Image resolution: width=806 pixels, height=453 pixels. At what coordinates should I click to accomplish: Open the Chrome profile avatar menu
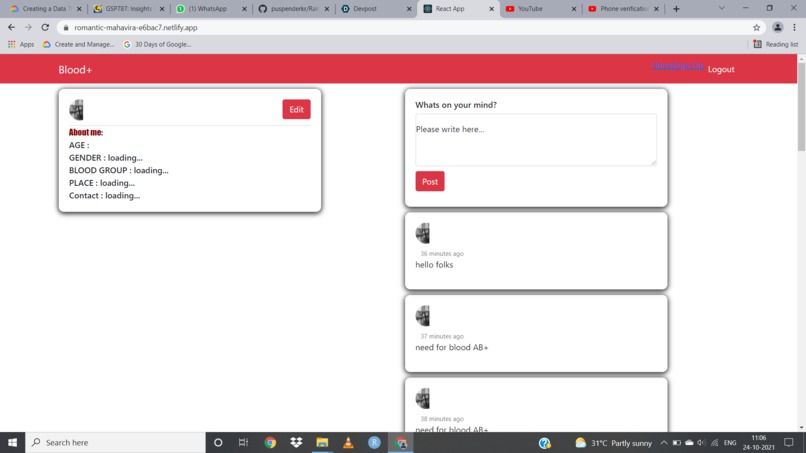coord(777,27)
